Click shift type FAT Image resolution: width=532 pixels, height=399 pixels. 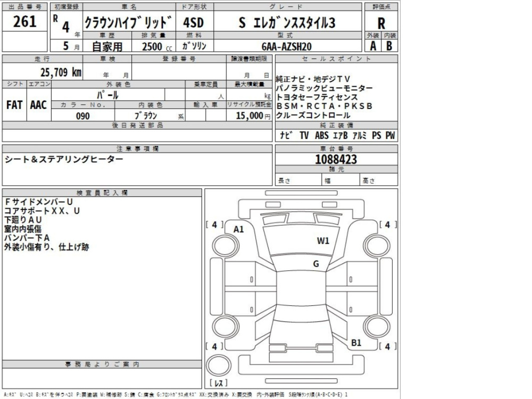tap(14, 105)
